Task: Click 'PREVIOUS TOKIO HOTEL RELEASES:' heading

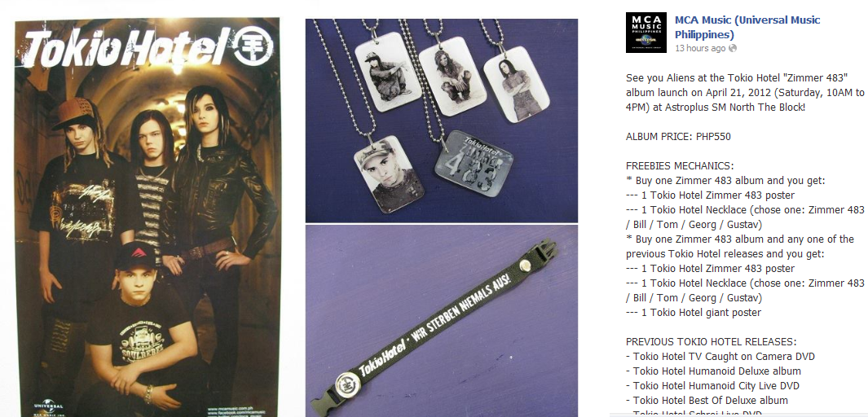Action: 712,342
